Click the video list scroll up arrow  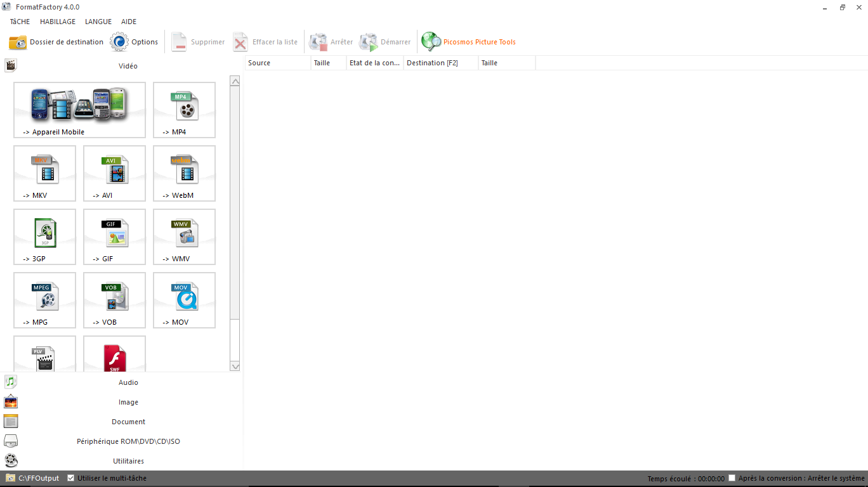click(x=235, y=81)
